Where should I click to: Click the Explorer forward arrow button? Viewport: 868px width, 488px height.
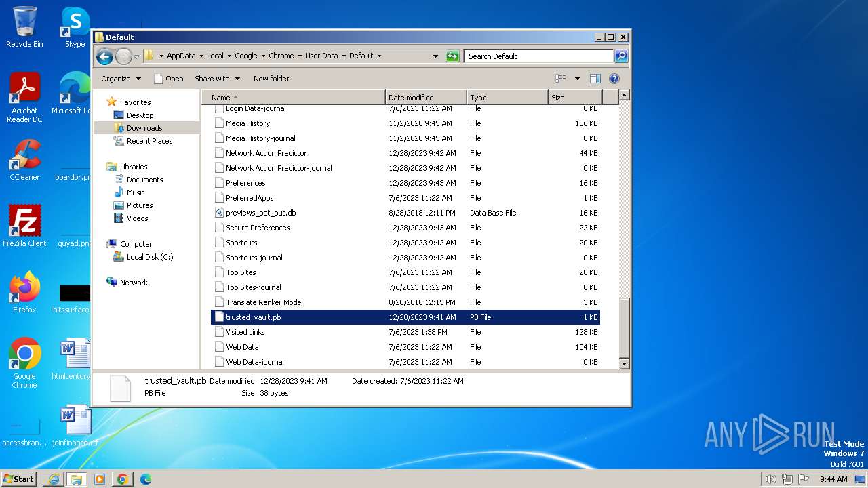tap(123, 56)
